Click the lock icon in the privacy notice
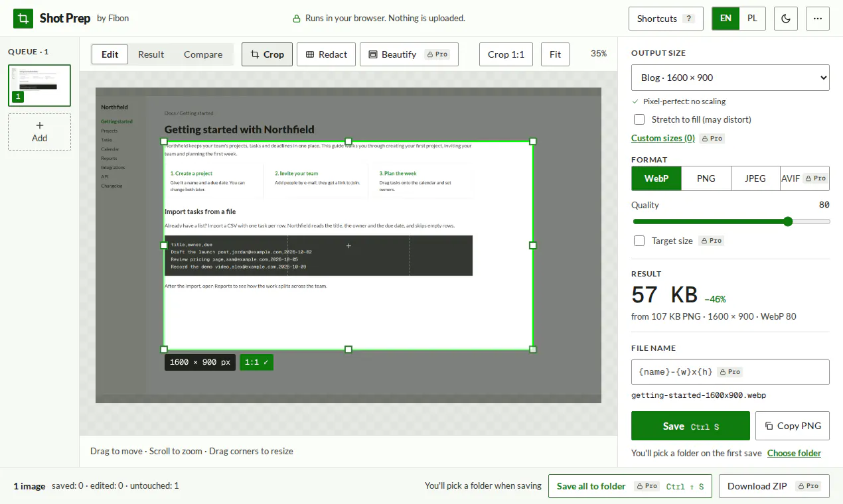The image size is (843, 504). point(297,19)
